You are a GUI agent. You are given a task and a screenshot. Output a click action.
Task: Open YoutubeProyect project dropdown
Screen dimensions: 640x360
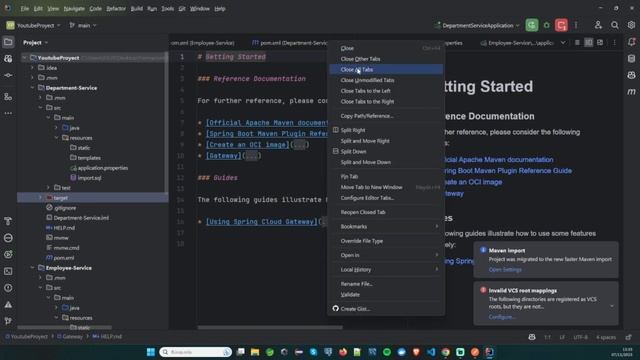(x=33, y=25)
